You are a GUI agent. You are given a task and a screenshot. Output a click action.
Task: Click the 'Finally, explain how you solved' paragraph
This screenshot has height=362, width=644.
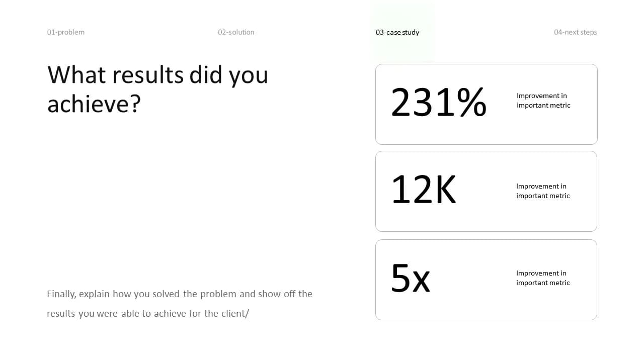click(180, 304)
